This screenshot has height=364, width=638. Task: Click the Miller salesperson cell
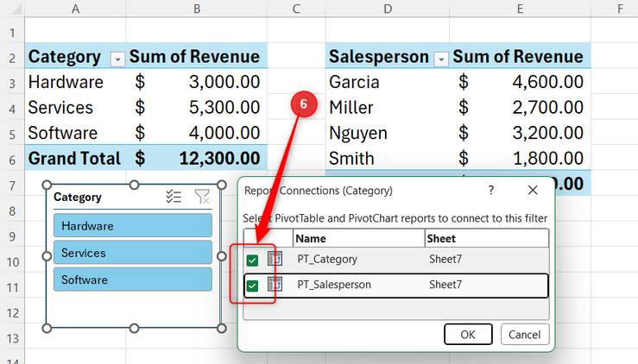[388, 108]
